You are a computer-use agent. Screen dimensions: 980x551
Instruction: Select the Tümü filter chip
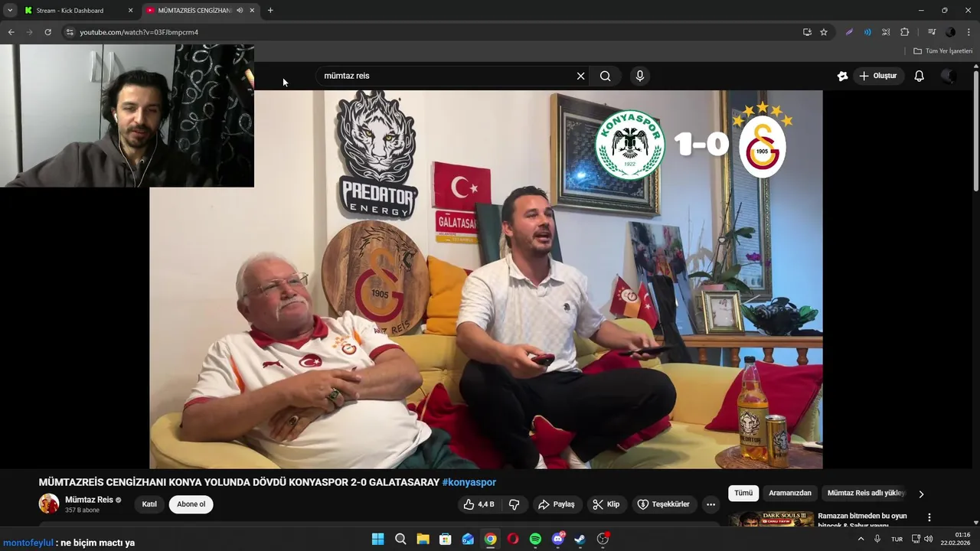pyautogui.click(x=743, y=494)
